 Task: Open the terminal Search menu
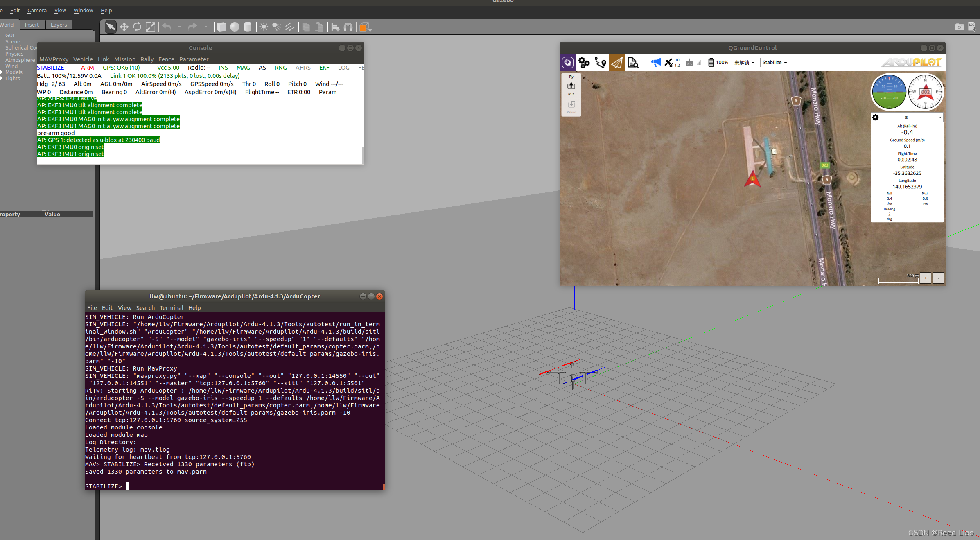click(145, 308)
